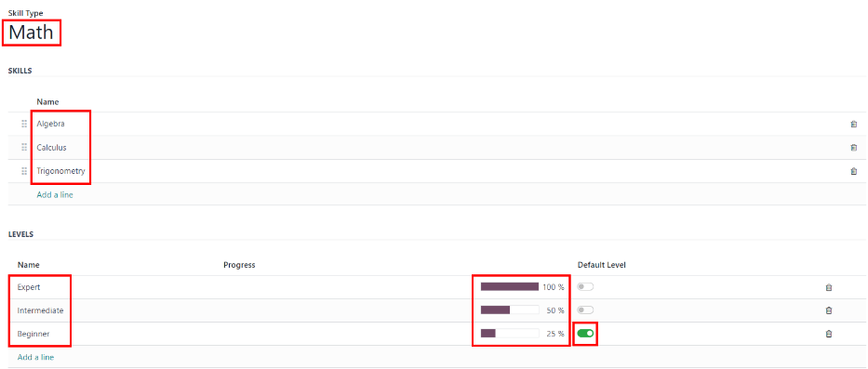This screenshot has height=369, width=868.
Task: Delete the Algebra skill row
Action: click(853, 124)
